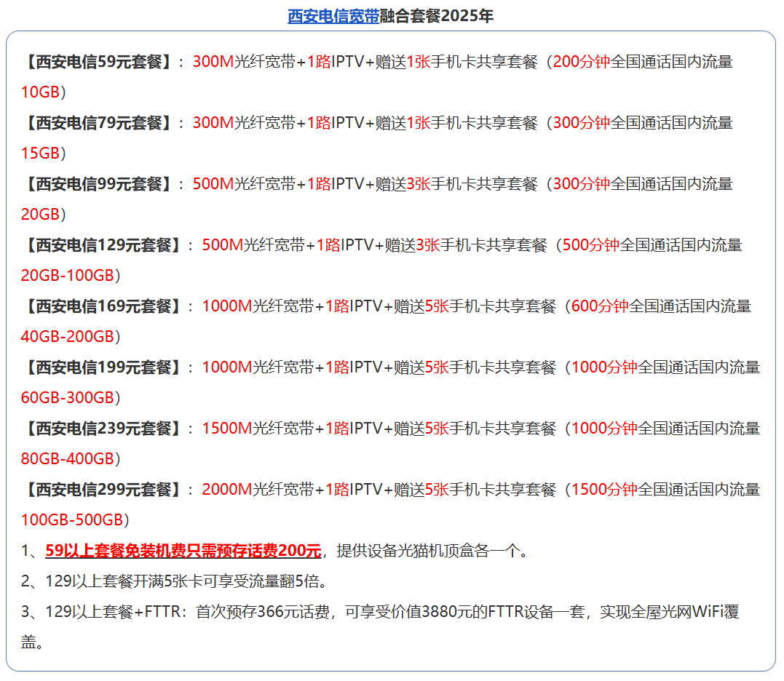Image resolution: width=784 pixels, height=681 pixels.
Task: Click the red 100GB-500GB data allowance
Action: click(72, 520)
